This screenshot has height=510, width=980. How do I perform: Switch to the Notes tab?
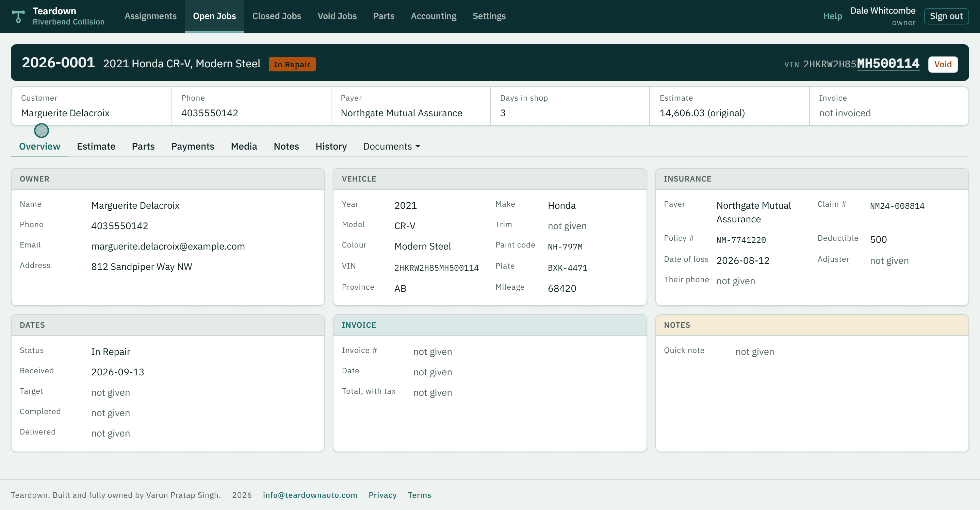[286, 146]
